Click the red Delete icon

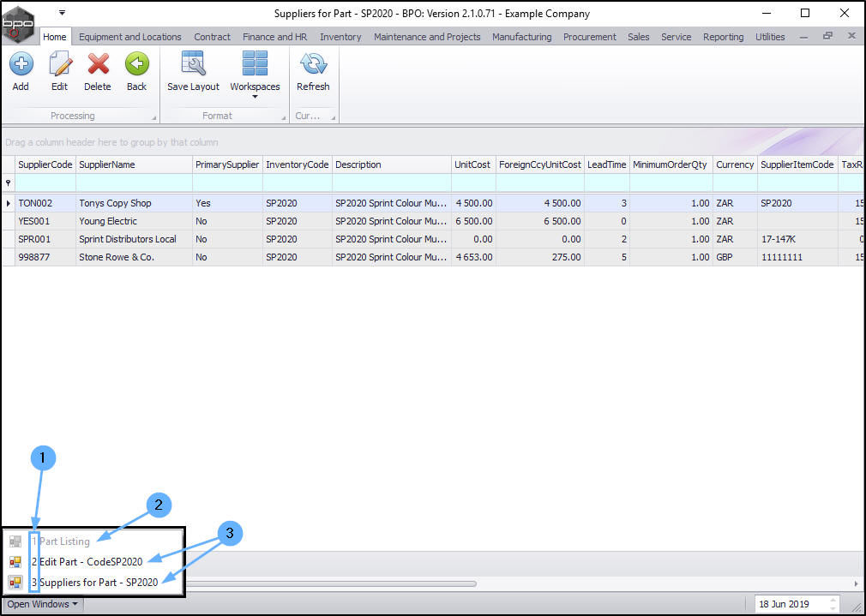[98, 64]
